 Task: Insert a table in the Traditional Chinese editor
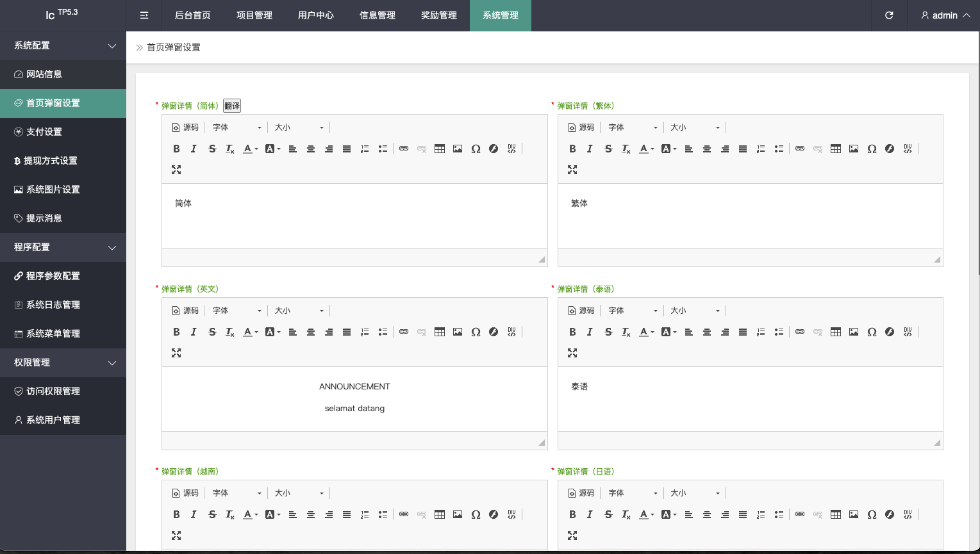836,149
